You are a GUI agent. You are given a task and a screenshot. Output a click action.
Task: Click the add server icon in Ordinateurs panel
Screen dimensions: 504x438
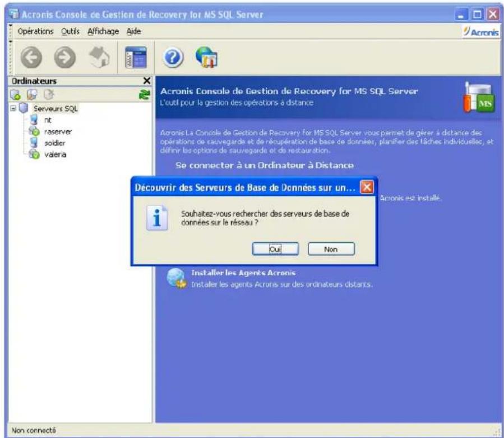pos(15,95)
